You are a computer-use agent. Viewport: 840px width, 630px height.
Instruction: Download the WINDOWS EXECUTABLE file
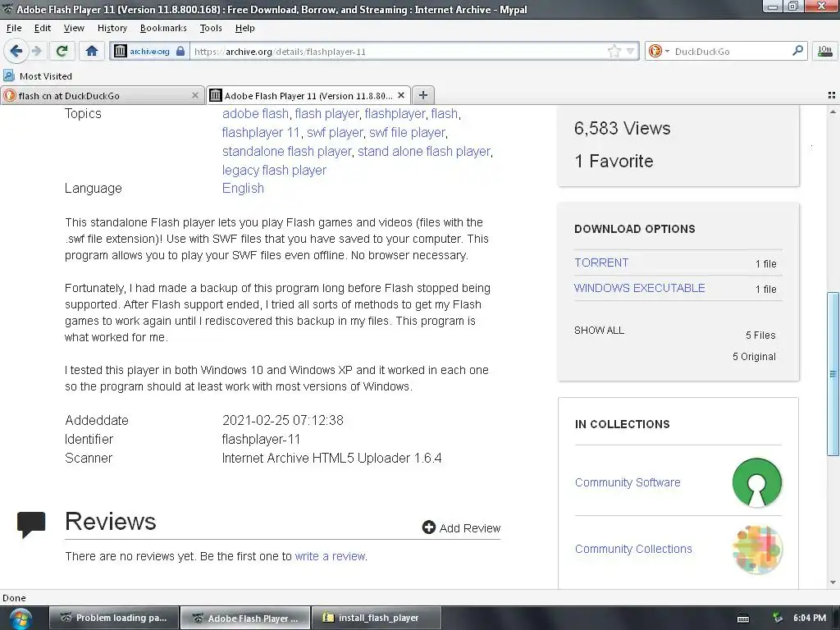(639, 288)
